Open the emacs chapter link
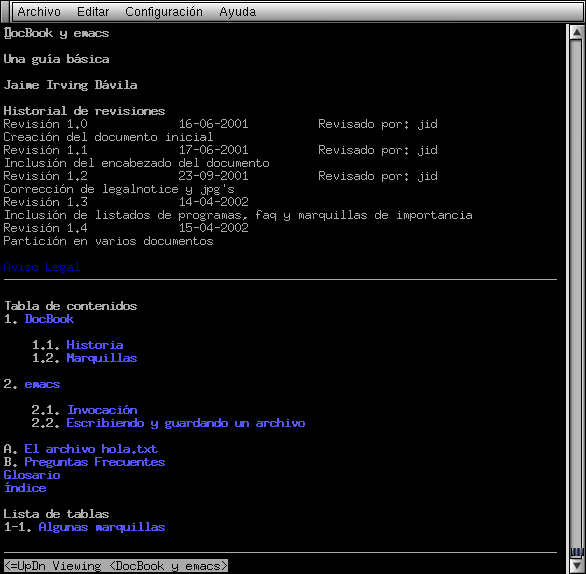Image resolution: width=586 pixels, height=574 pixels. coord(42,384)
